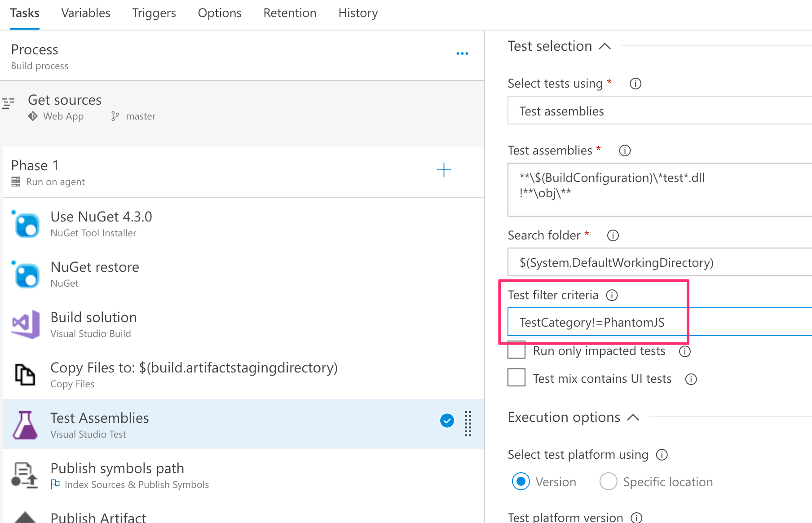This screenshot has height=523, width=812.
Task: Click the NuGet restore task icon
Action: [26, 274]
